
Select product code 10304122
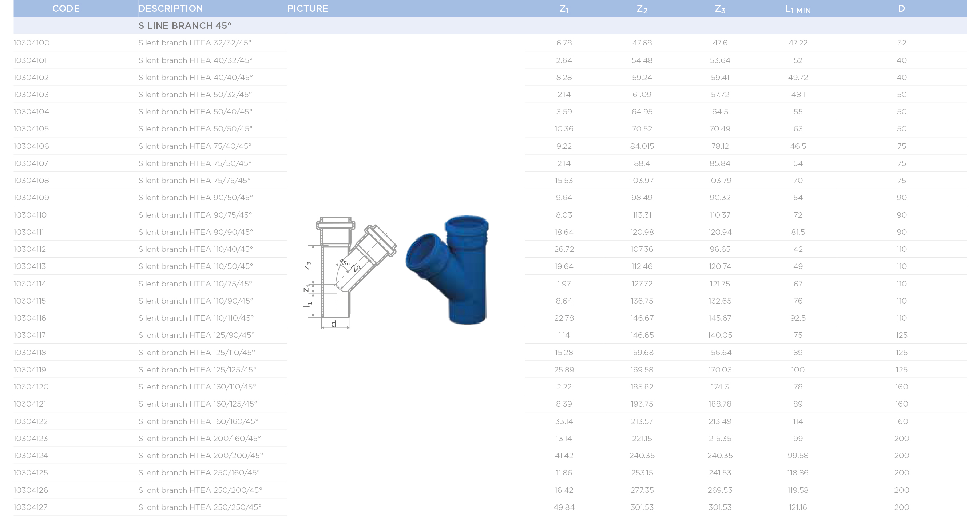[31, 421]
